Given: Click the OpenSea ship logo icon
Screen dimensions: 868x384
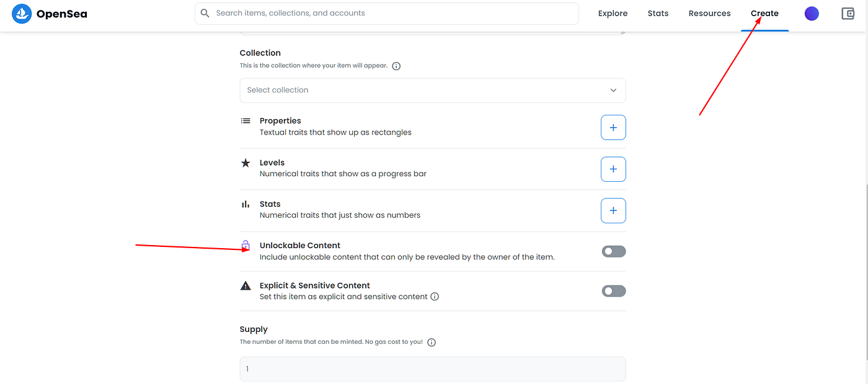Looking at the screenshot, I should pos(22,14).
